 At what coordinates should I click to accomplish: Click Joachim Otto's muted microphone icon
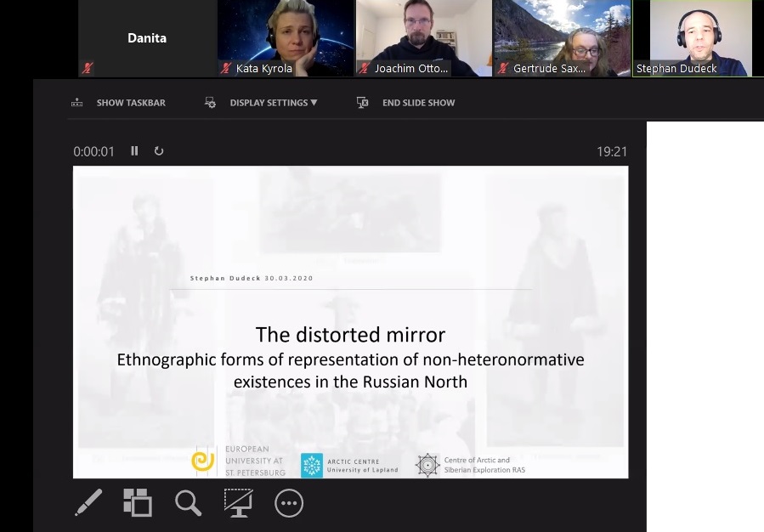pyautogui.click(x=365, y=68)
